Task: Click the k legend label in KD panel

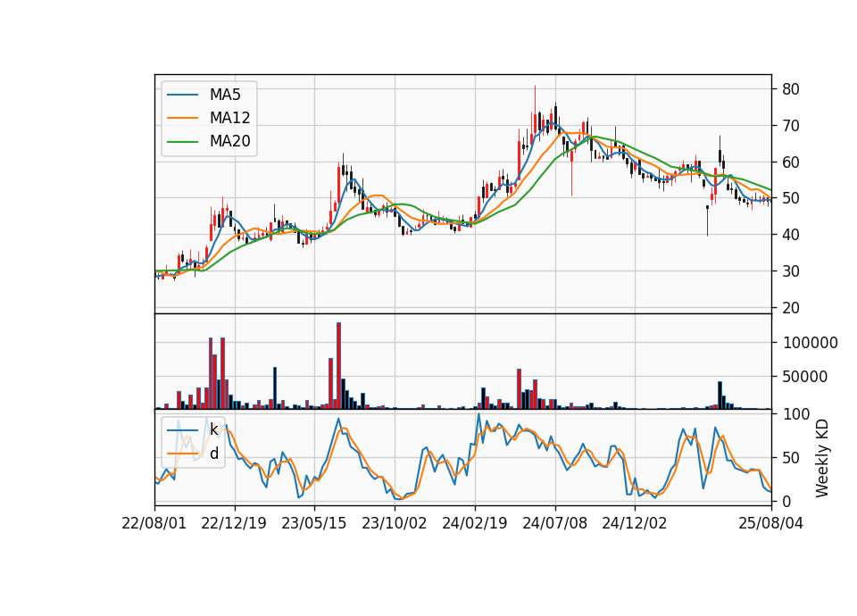Action: (213, 429)
